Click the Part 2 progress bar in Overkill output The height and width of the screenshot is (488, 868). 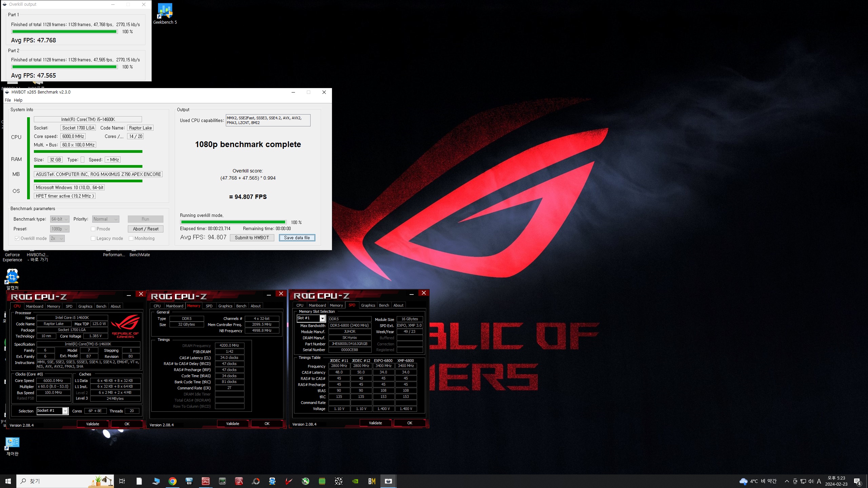coord(64,67)
